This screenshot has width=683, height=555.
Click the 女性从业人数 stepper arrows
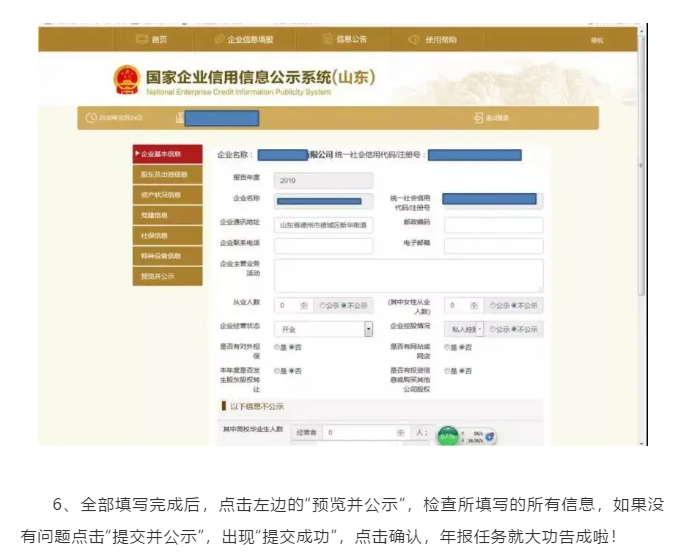click(474, 306)
